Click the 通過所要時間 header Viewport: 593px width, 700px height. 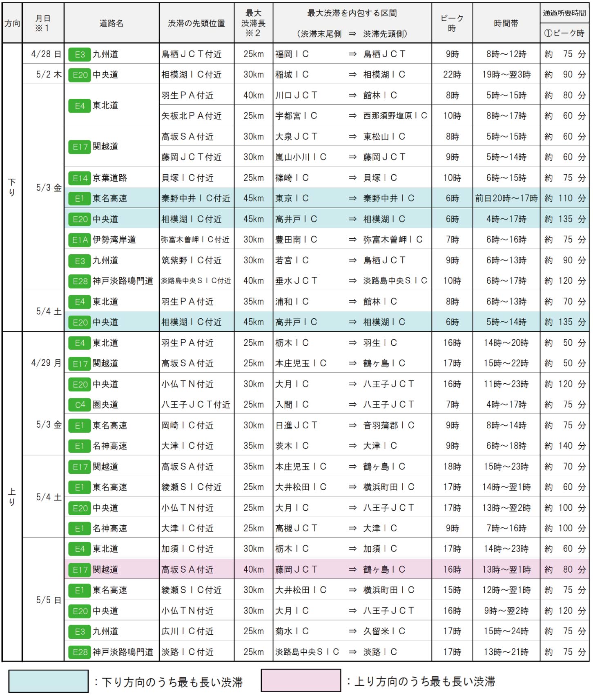(x=564, y=13)
